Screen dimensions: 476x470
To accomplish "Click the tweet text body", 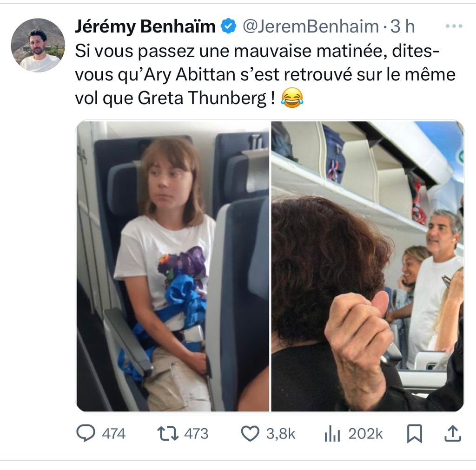I will coord(265,74).
